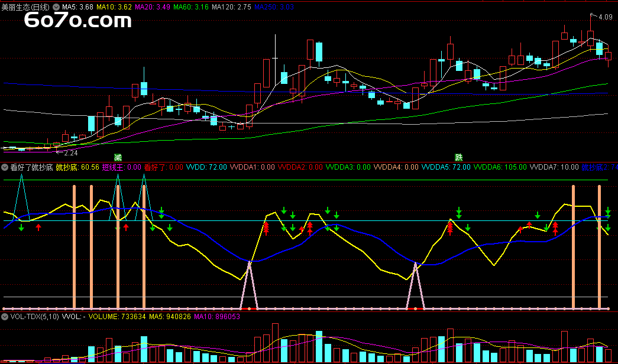This screenshot has height=364, width=618.
Task: Open the dropdown beside 美丽生态(日线) title
Action: tap(56, 6)
